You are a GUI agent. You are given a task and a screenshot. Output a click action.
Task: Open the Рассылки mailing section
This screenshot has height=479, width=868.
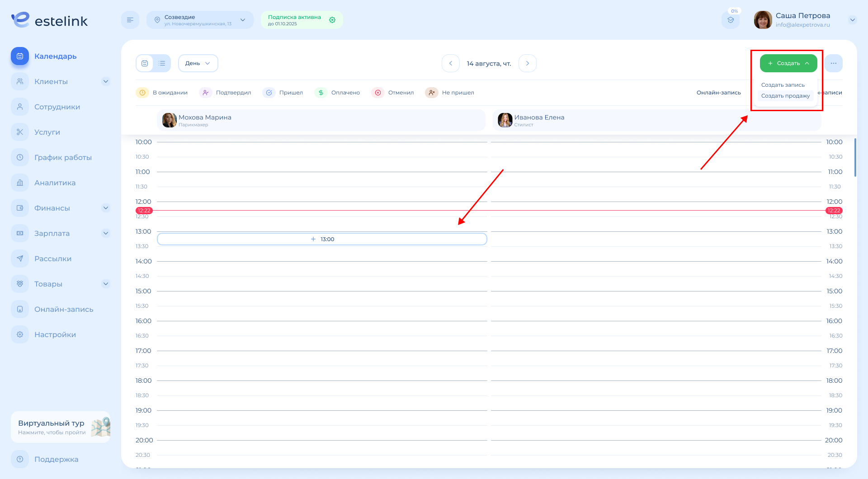click(53, 258)
